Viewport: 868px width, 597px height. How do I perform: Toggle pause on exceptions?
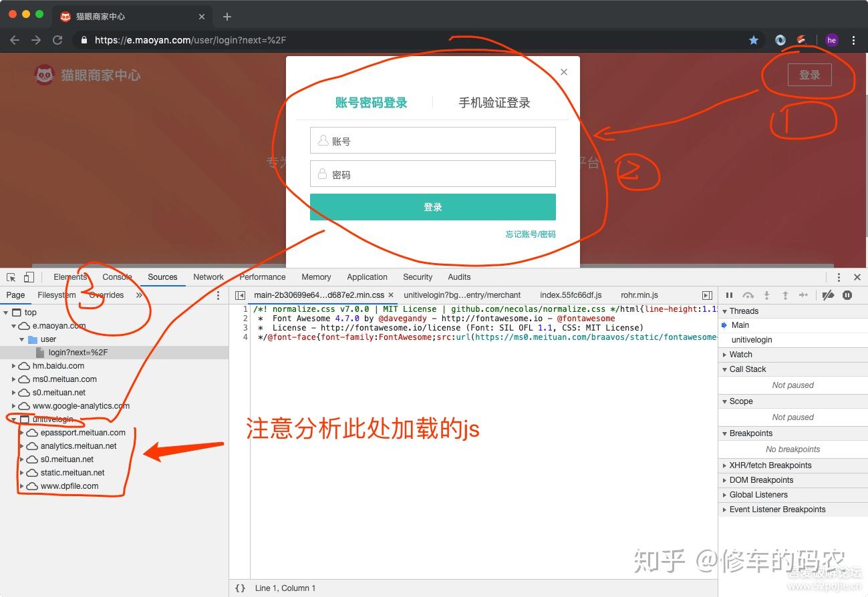click(847, 295)
